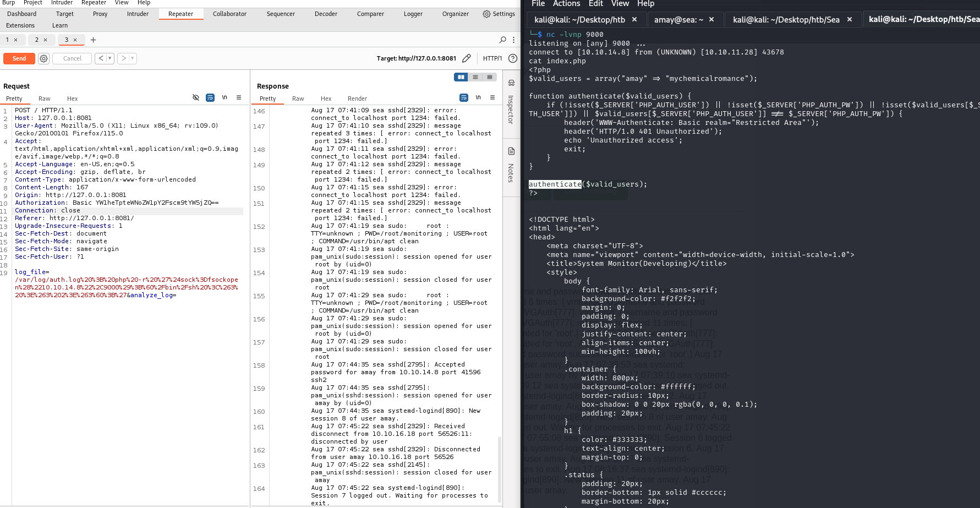Open the Learn tab

[x=60, y=25]
